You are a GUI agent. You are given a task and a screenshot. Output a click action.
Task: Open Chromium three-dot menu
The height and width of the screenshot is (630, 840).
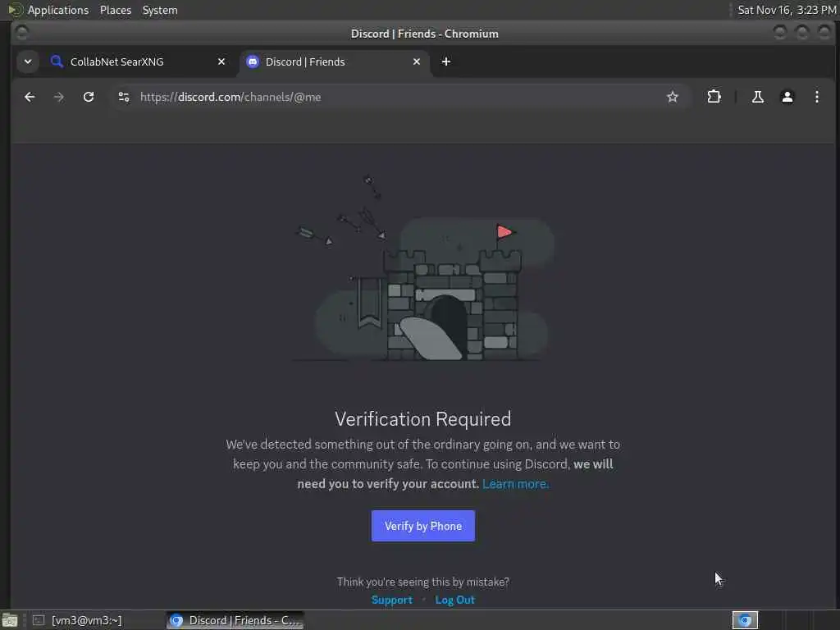click(x=816, y=97)
